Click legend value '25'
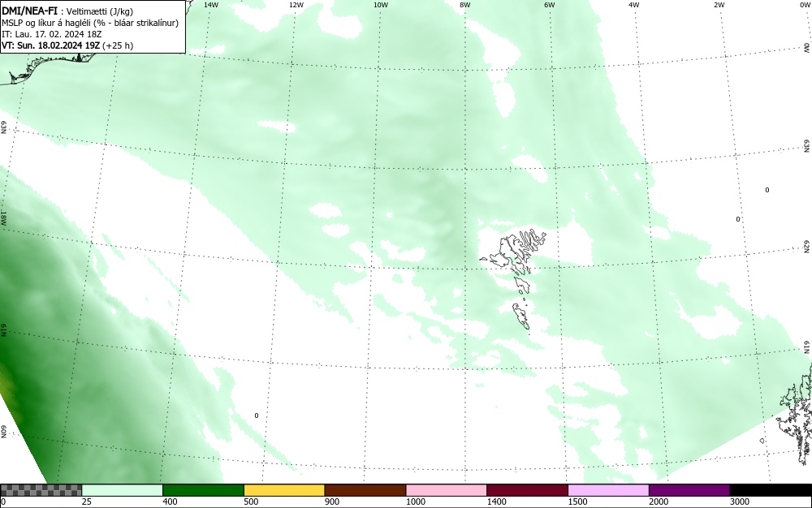This screenshot has width=812, height=508. 87,502
